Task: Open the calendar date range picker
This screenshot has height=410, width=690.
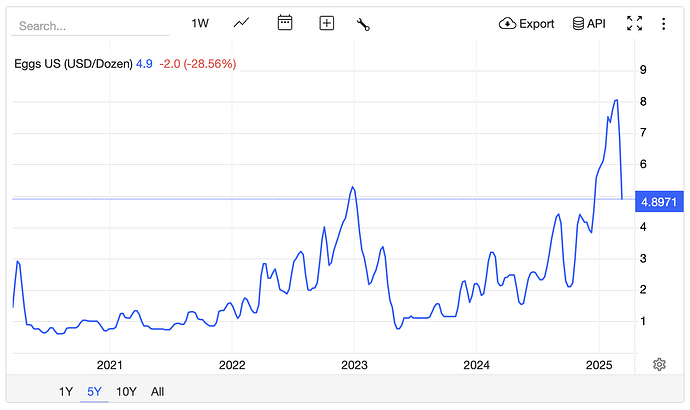Action: pos(285,23)
